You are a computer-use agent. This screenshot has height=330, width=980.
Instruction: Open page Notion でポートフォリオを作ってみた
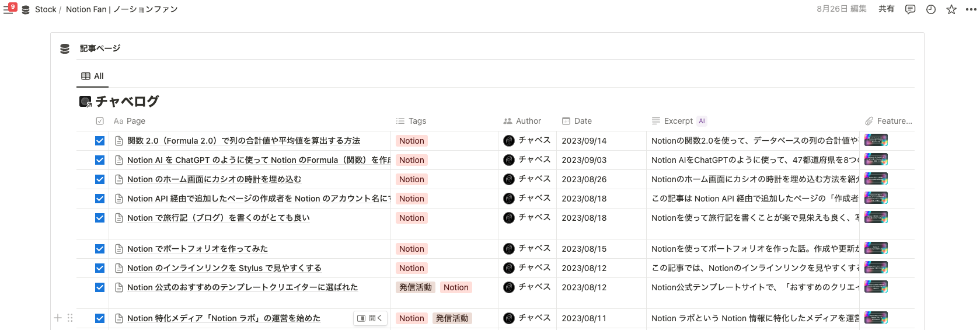tap(197, 249)
